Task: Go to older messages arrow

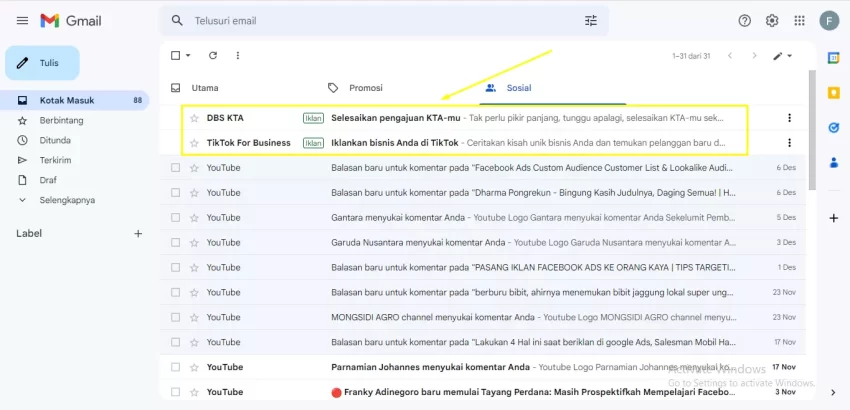Action: click(754, 56)
